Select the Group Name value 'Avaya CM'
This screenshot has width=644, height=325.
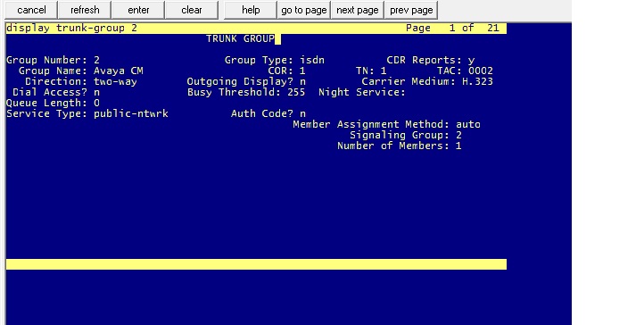coord(119,71)
